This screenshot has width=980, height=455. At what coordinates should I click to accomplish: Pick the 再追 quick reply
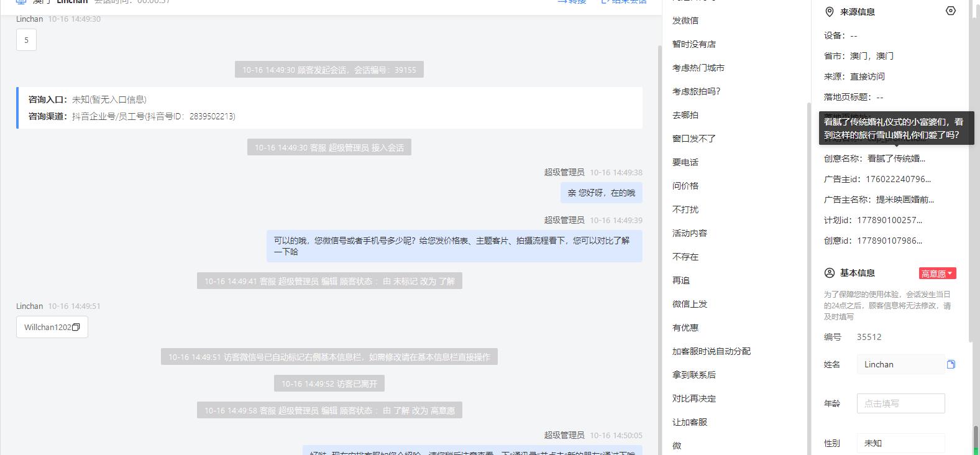click(681, 280)
